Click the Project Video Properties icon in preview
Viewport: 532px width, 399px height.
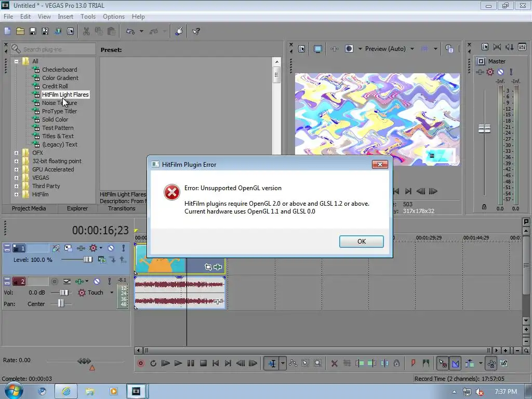[302, 49]
